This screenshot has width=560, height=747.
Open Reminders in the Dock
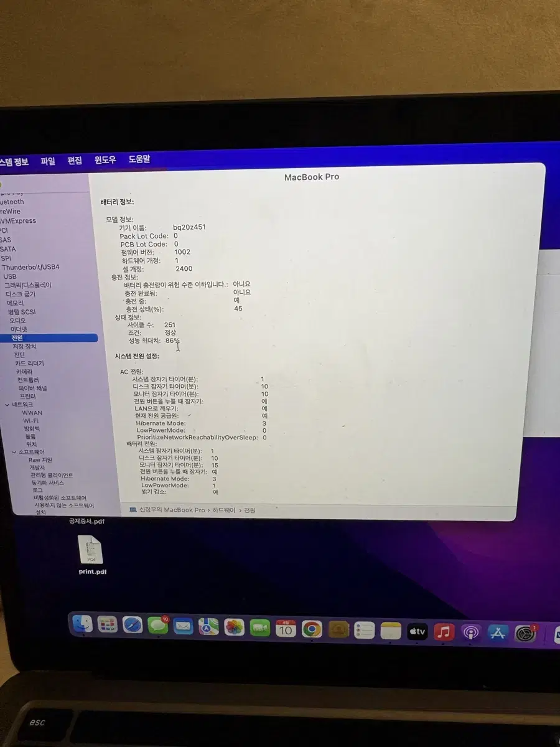click(364, 631)
